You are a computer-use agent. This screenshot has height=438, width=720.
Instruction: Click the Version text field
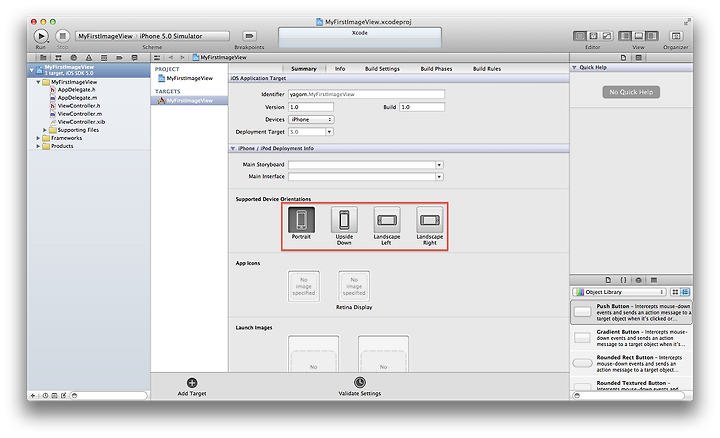(311, 107)
